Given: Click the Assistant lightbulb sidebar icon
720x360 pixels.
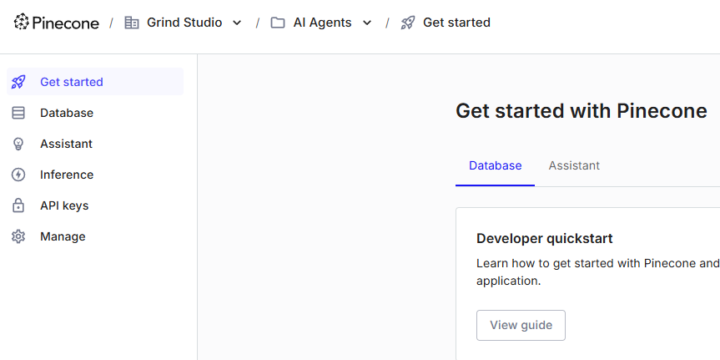Looking at the screenshot, I should click(18, 144).
